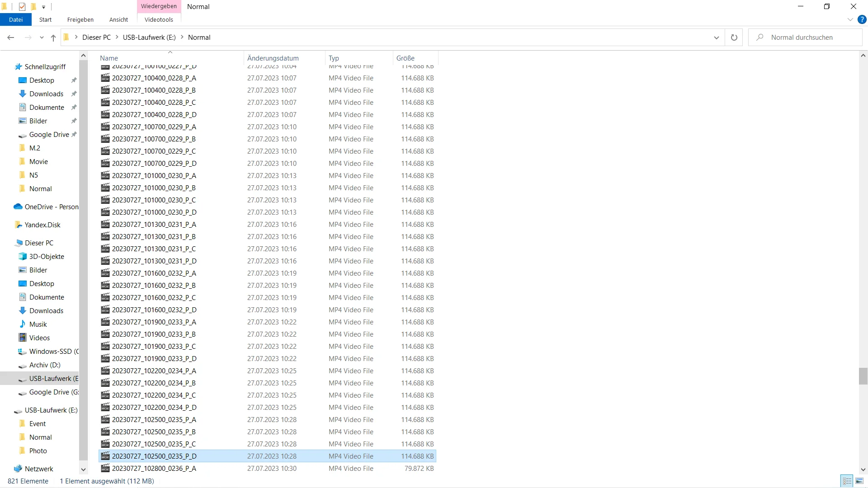Screen dimensions: 868x488
Task: Open the Movie folder in Schnellzugriff
Action: (38, 161)
